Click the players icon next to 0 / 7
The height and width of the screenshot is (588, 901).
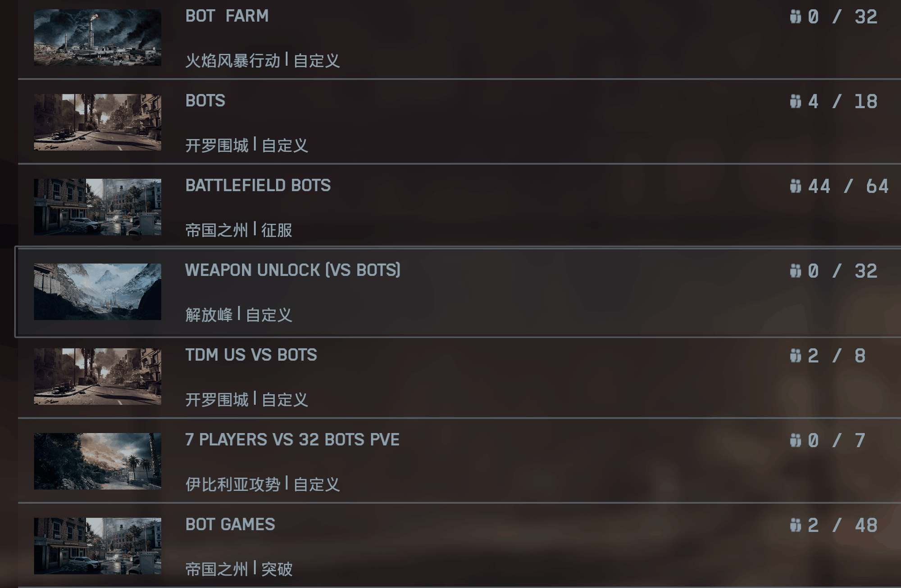pyautogui.click(x=796, y=440)
